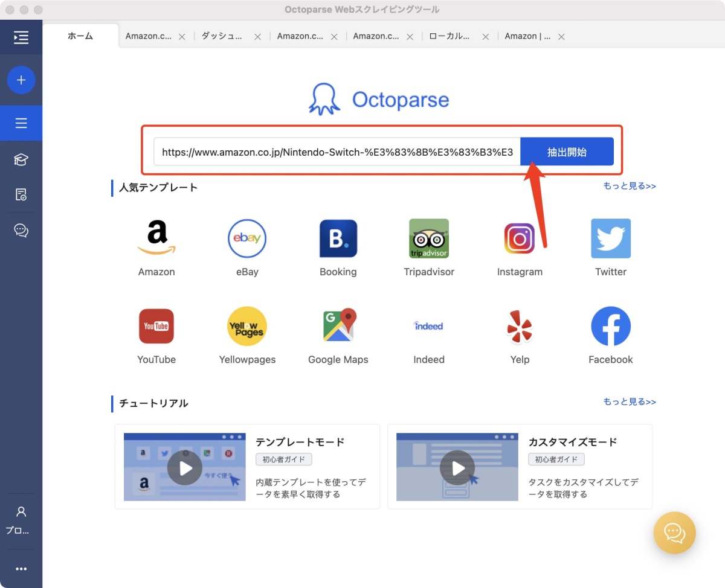Select the Yelp template icon
Screen dimensions: 725x588
(520, 328)
